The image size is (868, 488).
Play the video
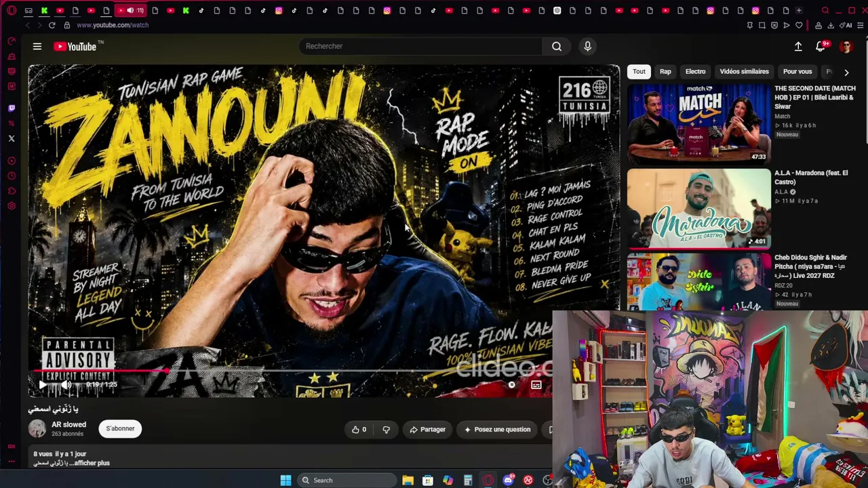(x=42, y=385)
